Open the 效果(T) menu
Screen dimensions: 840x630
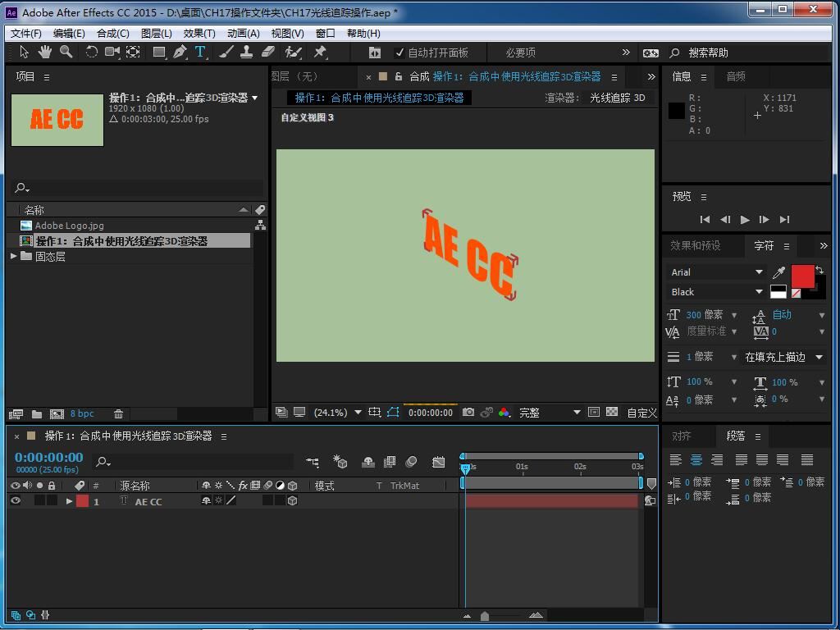[199, 33]
